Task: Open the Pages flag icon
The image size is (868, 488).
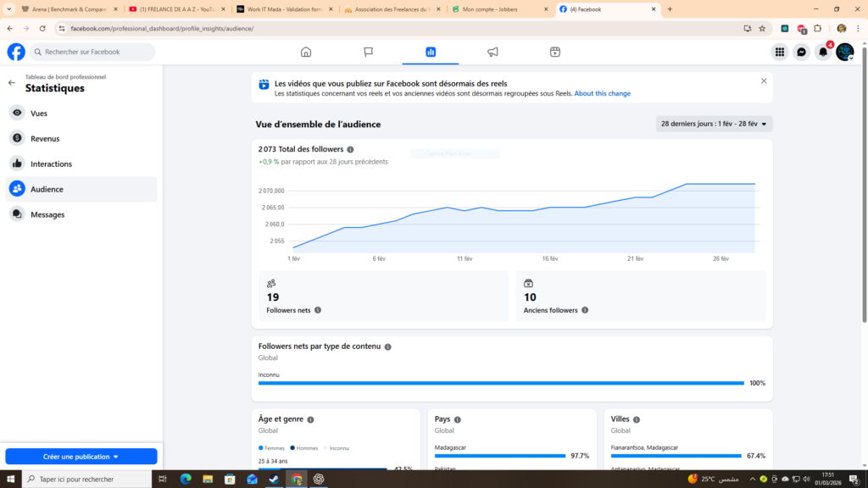Action: (368, 52)
